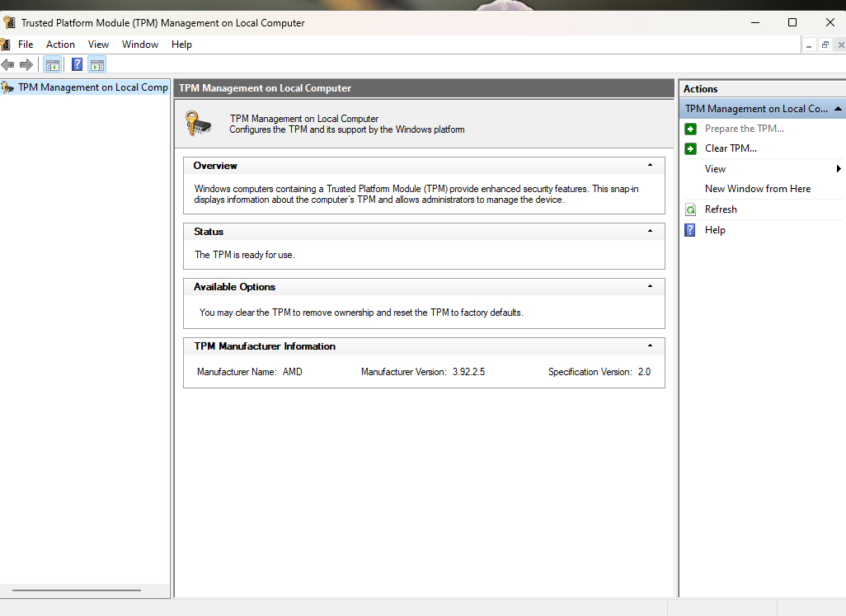The height and width of the screenshot is (616, 846).
Task: Click the Available Options heading
Action: click(234, 287)
